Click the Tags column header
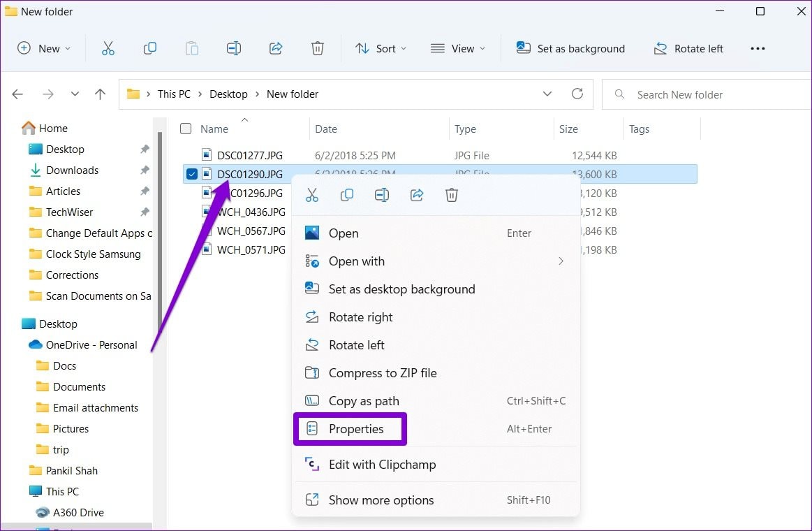This screenshot has height=531, width=812. coord(663,129)
